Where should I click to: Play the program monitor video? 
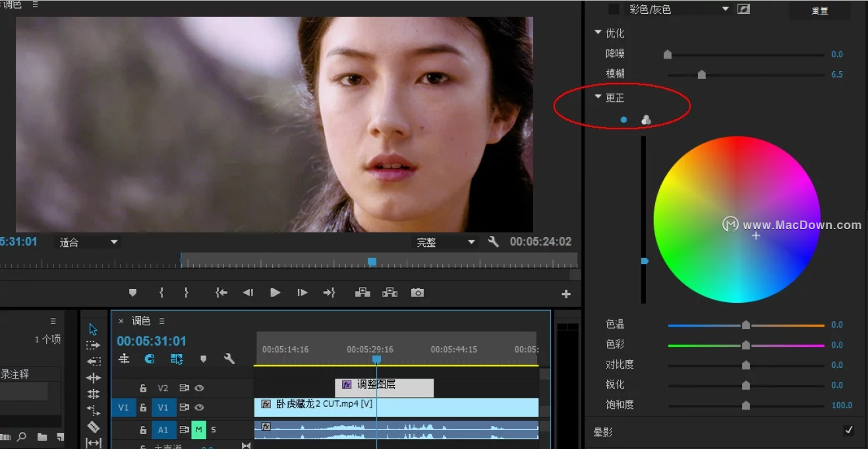pyautogui.click(x=275, y=292)
